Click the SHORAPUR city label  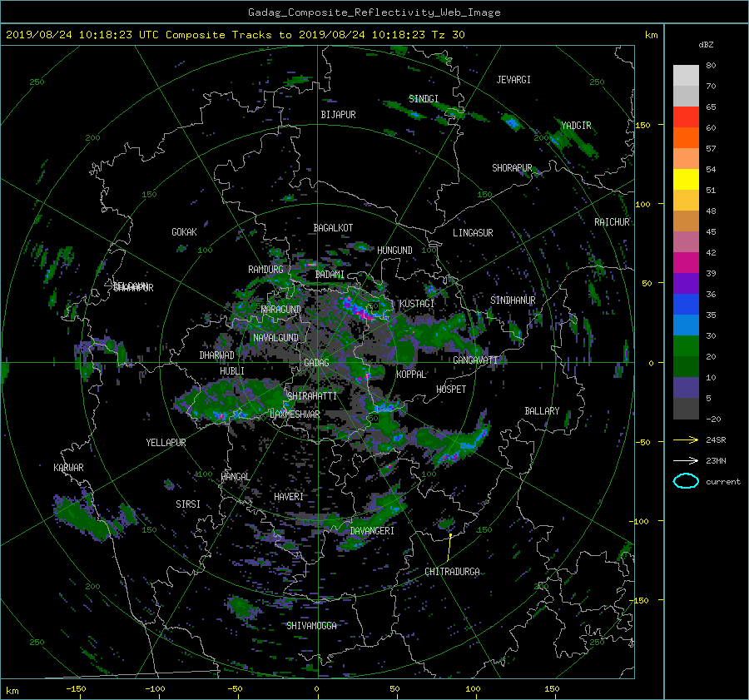point(512,168)
